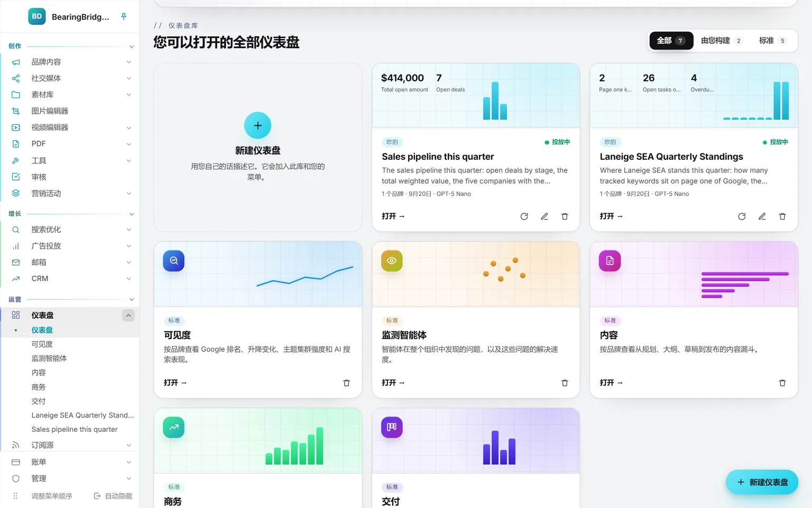The image size is (812, 508).
Task: Open the Laneige SEA Quarterly Standings card
Action: pyautogui.click(x=611, y=216)
